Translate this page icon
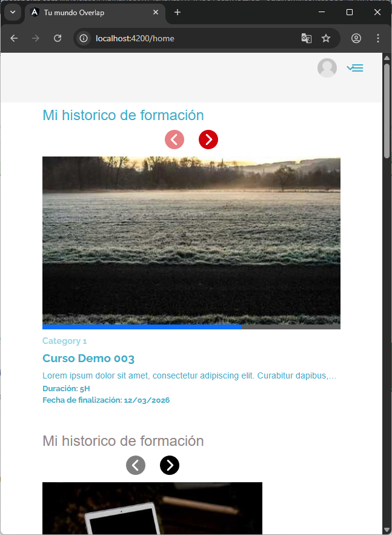 click(307, 38)
